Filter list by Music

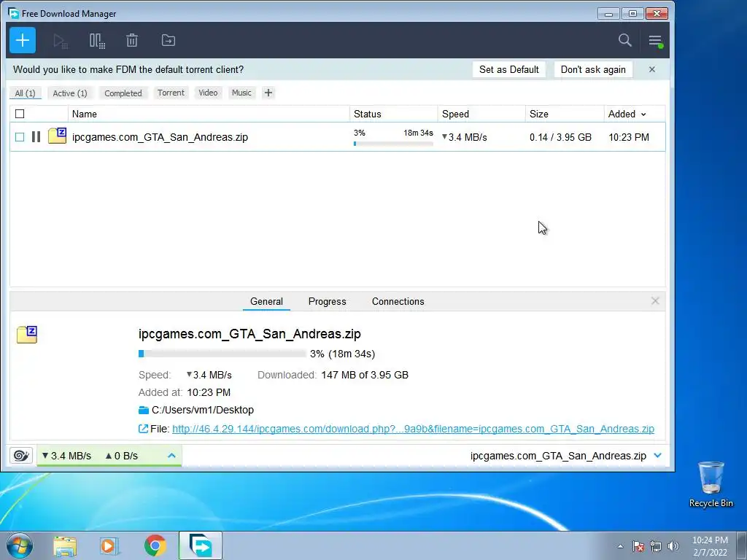(241, 93)
